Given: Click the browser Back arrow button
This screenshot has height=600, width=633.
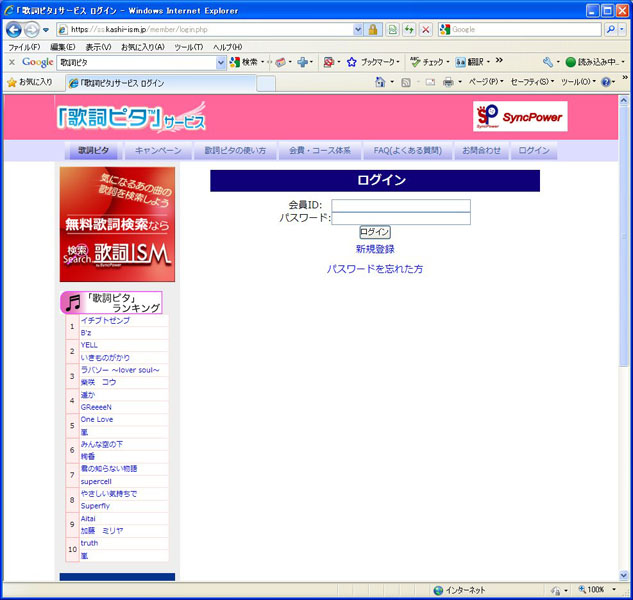Looking at the screenshot, I should coord(14,29).
